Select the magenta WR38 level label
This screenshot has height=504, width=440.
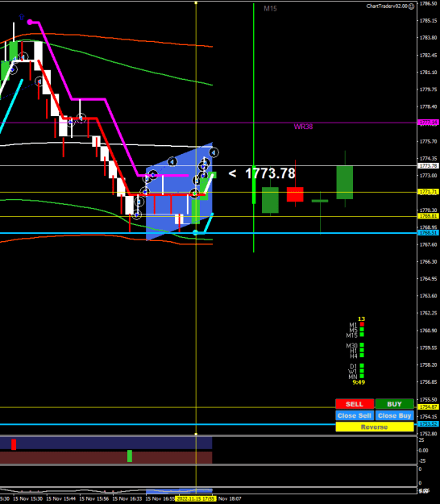pyautogui.click(x=303, y=127)
